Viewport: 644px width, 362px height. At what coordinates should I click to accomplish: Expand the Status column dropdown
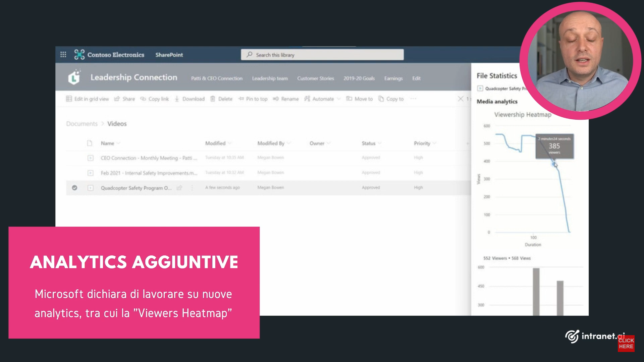380,143
